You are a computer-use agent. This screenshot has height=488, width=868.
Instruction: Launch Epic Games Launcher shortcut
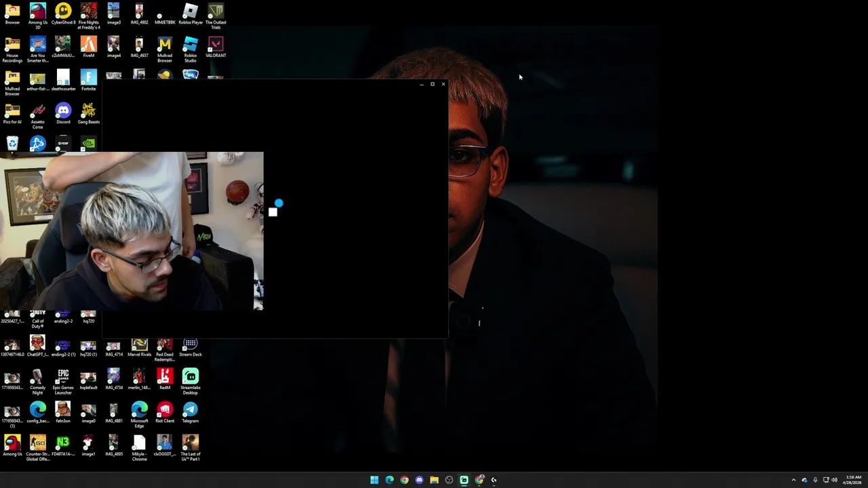pyautogui.click(x=63, y=382)
